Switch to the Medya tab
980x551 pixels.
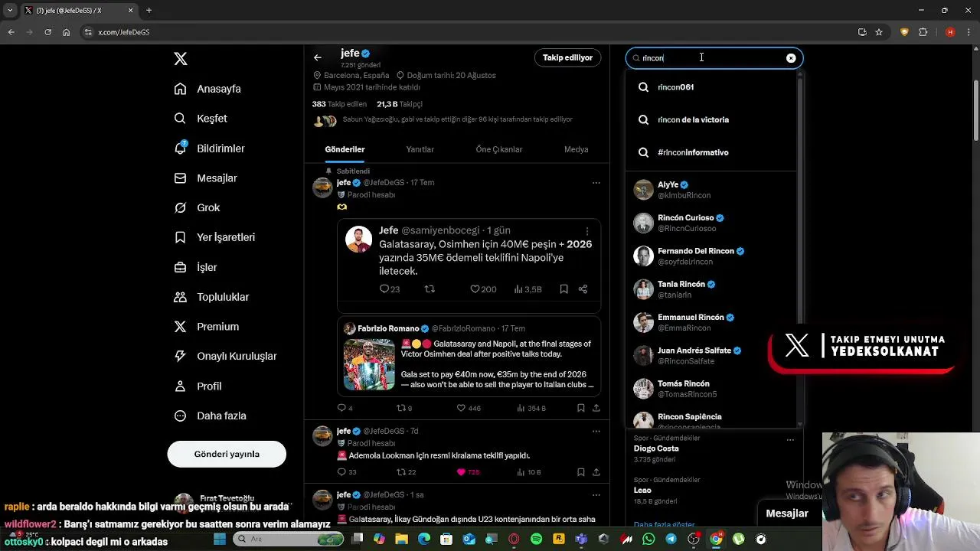[576, 149]
